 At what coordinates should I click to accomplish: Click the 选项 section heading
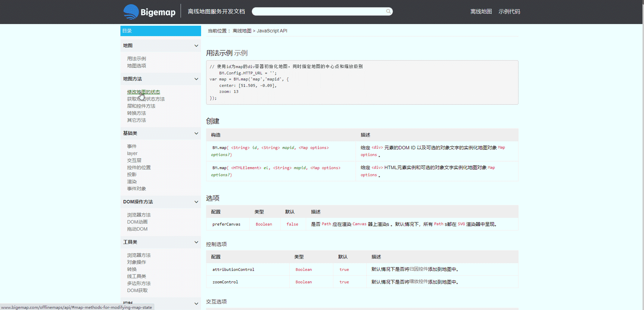213,198
